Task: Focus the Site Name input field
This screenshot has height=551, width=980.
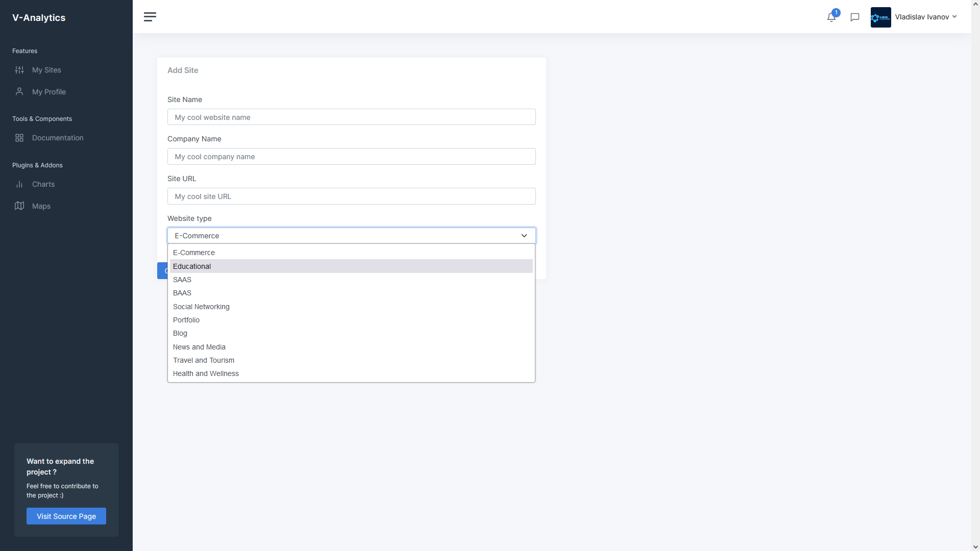Action: click(351, 117)
